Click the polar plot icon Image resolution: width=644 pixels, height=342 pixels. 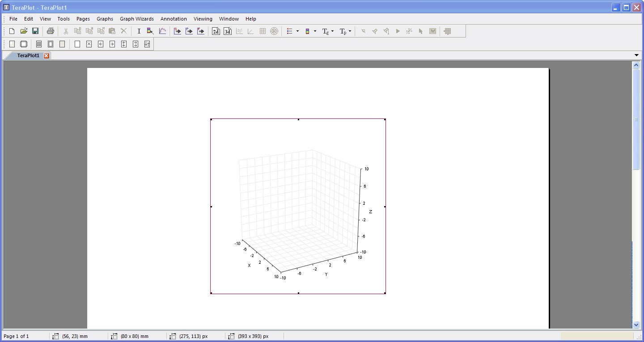click(x=274, y=31)
